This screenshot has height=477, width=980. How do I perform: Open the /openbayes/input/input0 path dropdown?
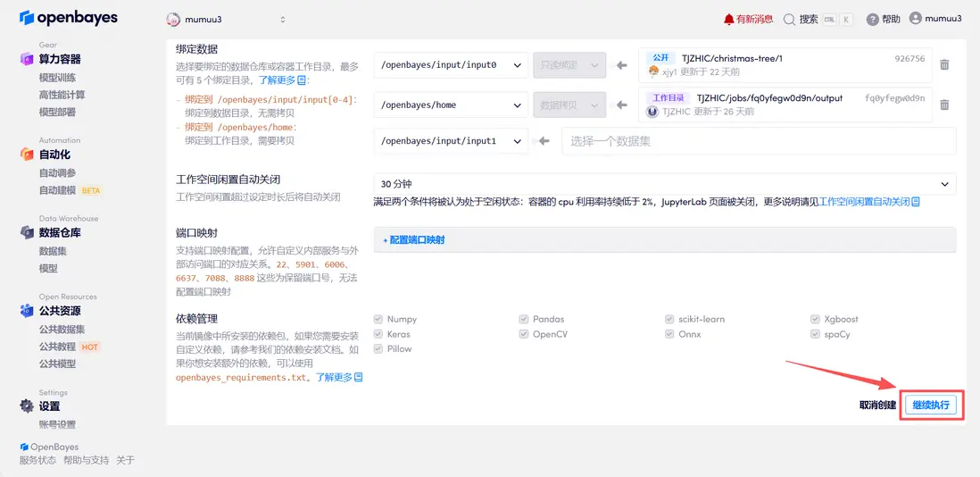pos(451,65)
